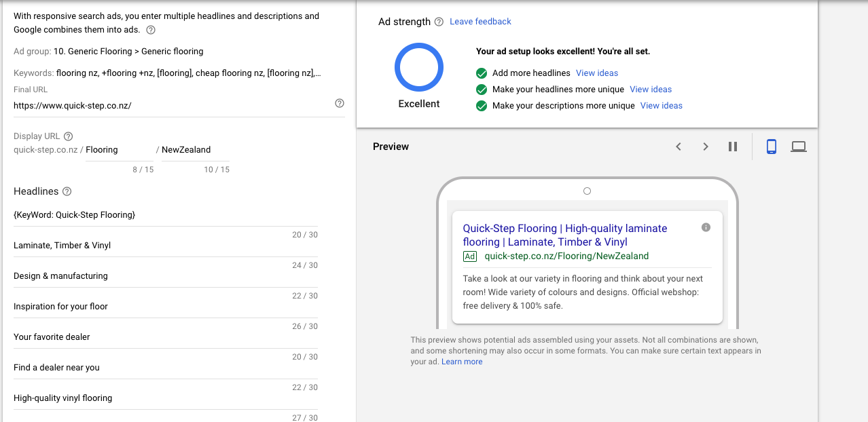The height and width of the screenshot is (422, 868).
Task: View ideas for more unique descriptions
Action: pos(661,106)
